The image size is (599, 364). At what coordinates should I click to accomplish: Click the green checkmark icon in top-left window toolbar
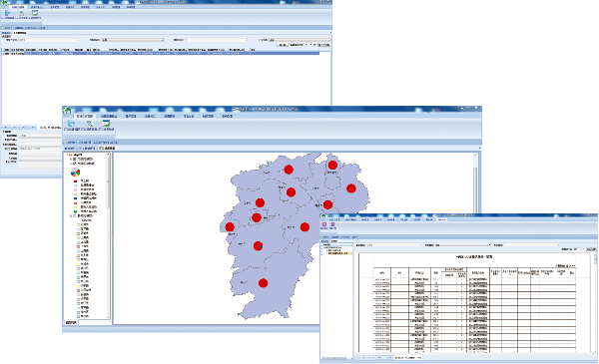[x=35, y=13]
